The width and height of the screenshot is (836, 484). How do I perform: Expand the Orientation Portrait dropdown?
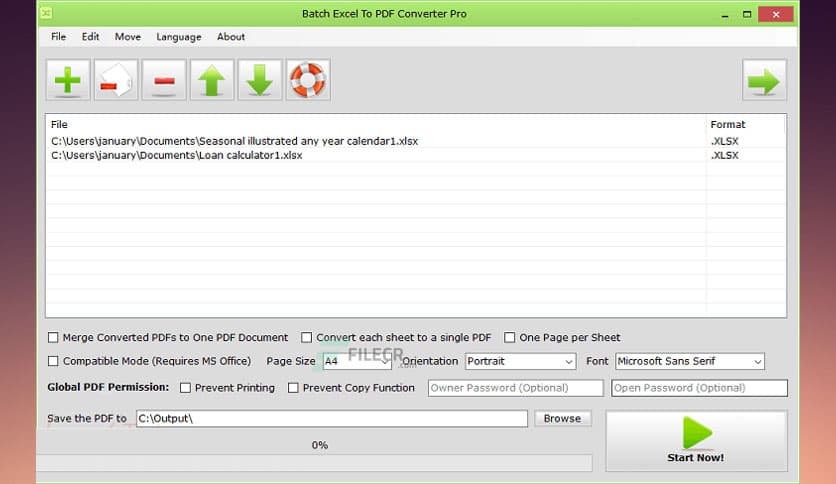520,361
